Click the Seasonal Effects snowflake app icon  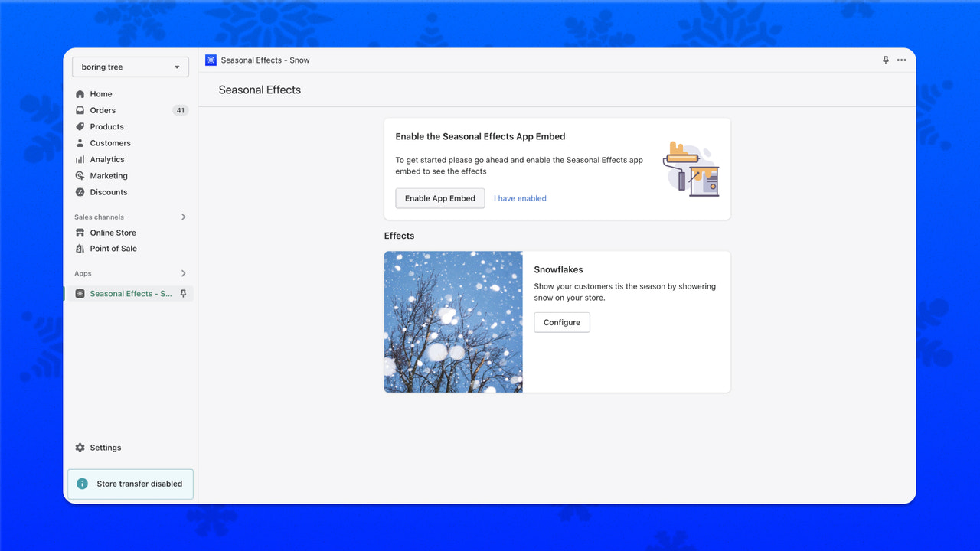pos(80,293)
